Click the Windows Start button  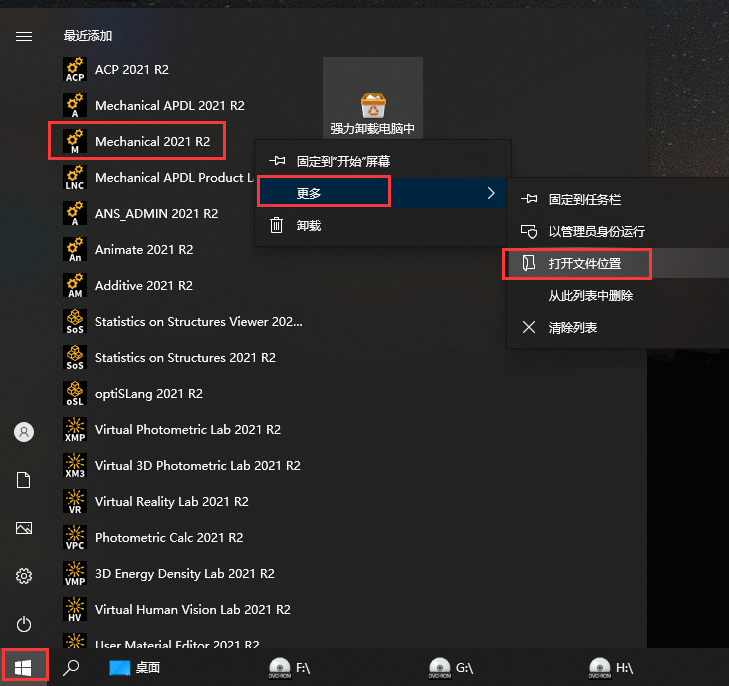(x=23, y=668)
